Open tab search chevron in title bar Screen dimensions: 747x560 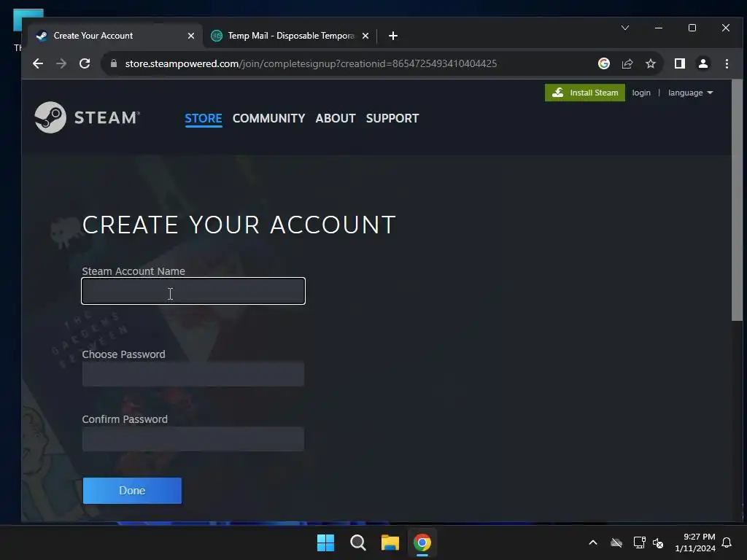[x=625, y=28]
